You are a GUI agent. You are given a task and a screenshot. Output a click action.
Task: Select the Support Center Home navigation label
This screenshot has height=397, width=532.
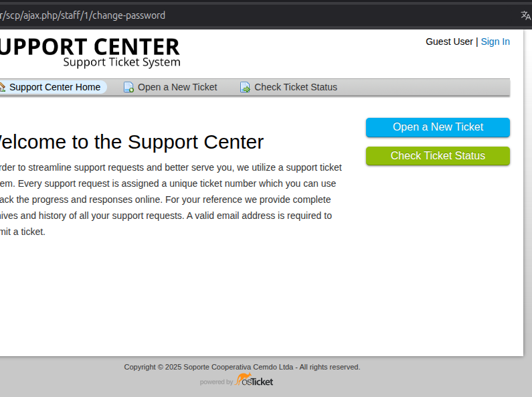pyautogui.click(x=55, y=87)
